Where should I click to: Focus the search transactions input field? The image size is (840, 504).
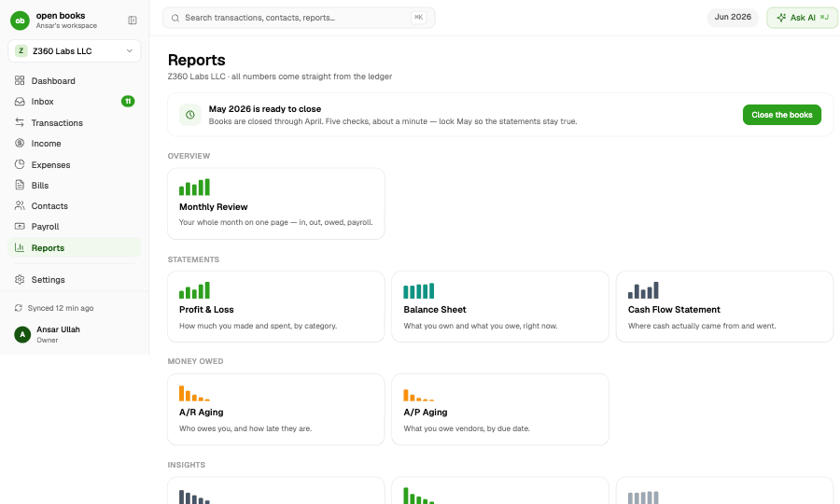pos(299,18)
